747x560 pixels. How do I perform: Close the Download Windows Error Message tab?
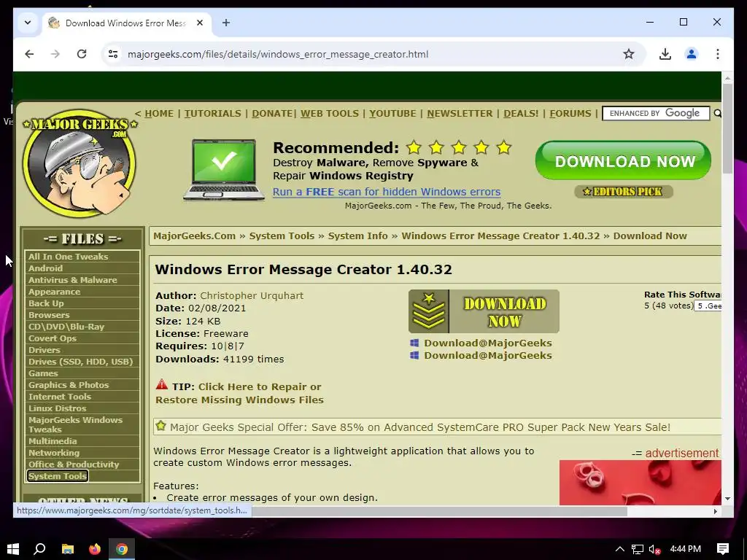(200, 23)
